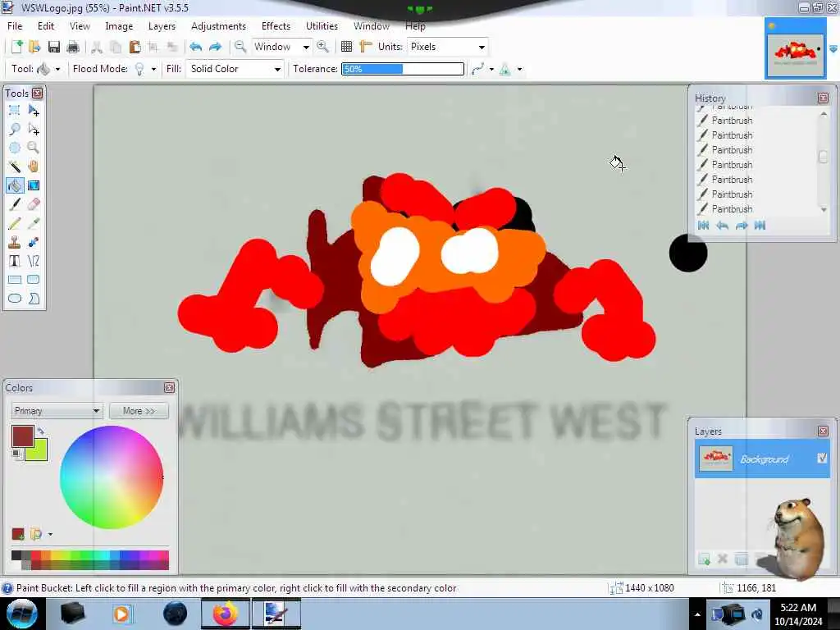This screenshot has width=840, height=630.
Task: Select the Background layer row
Action: click(762, 459)
